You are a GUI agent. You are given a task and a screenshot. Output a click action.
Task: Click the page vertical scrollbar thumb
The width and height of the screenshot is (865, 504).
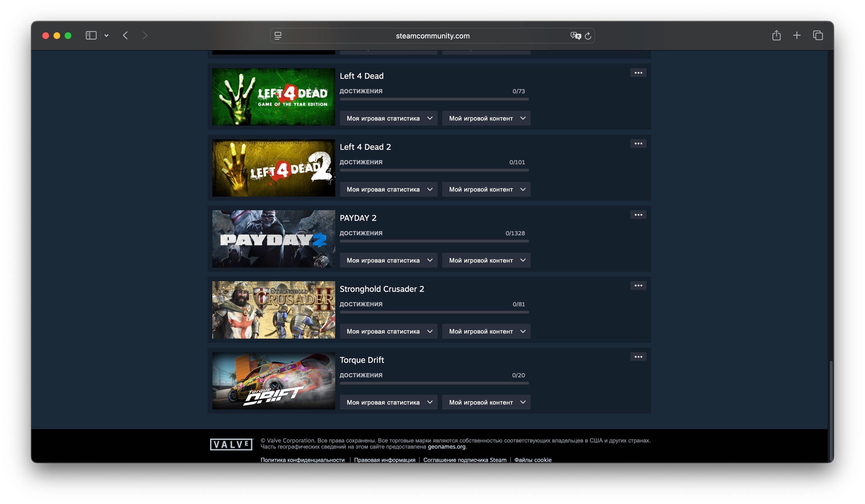[x=831, y=411]
